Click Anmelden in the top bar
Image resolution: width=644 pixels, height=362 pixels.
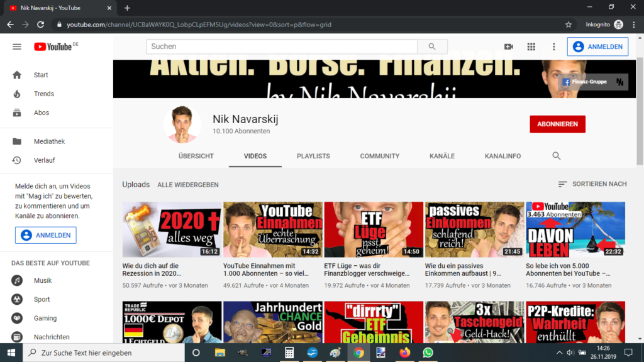click(597, 47)
